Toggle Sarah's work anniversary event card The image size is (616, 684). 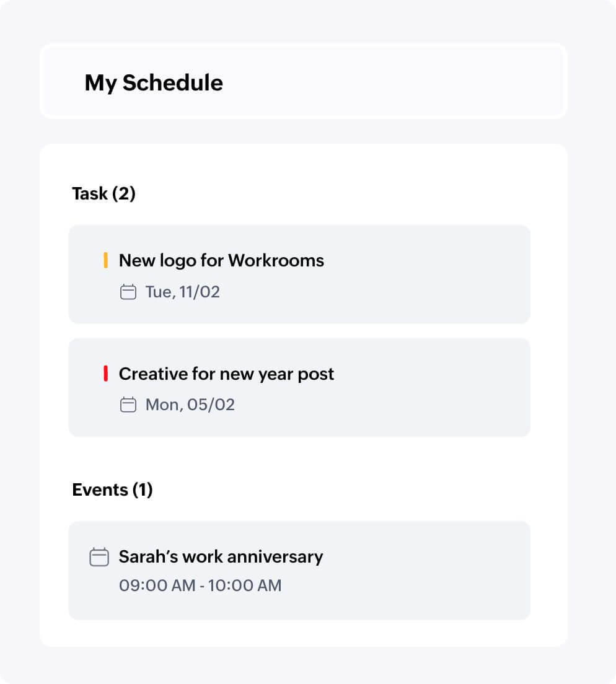pyautogui.click(x=299, y=570)
